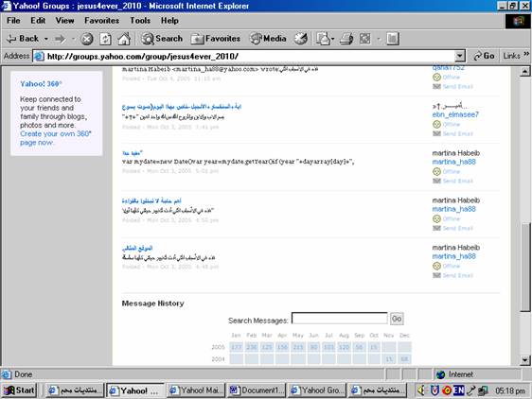Open 2005 January message count cell
Image resolution: width=532 pixels, height=399 pixels.
[x=236, y=347]
